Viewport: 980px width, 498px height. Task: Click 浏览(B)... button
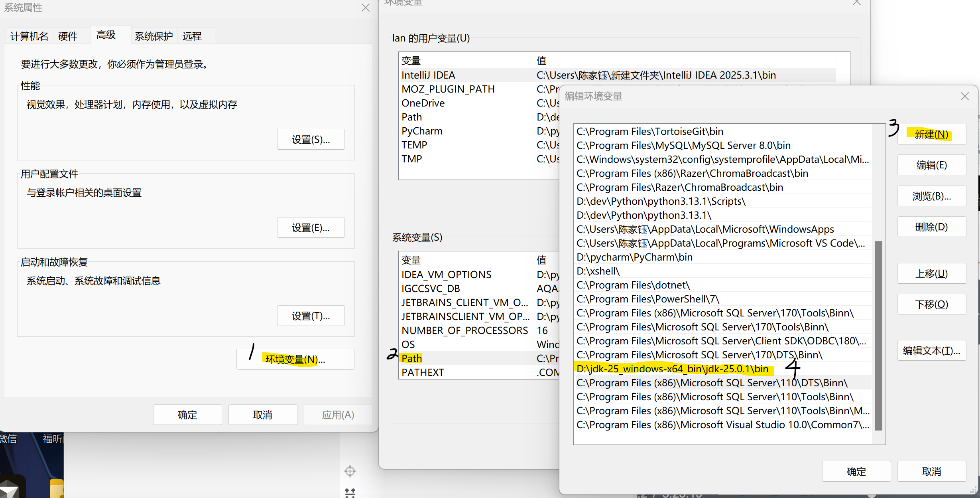(931, 196)
